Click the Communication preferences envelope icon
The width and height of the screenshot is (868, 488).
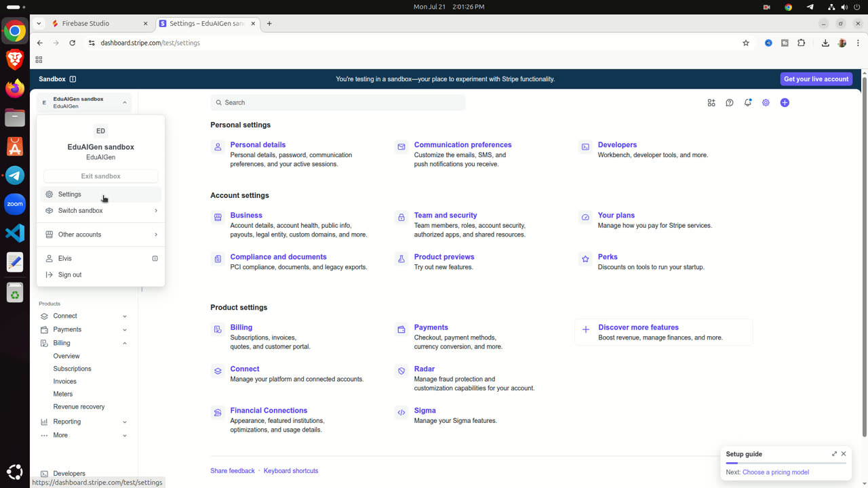click(x=401, y=146)
